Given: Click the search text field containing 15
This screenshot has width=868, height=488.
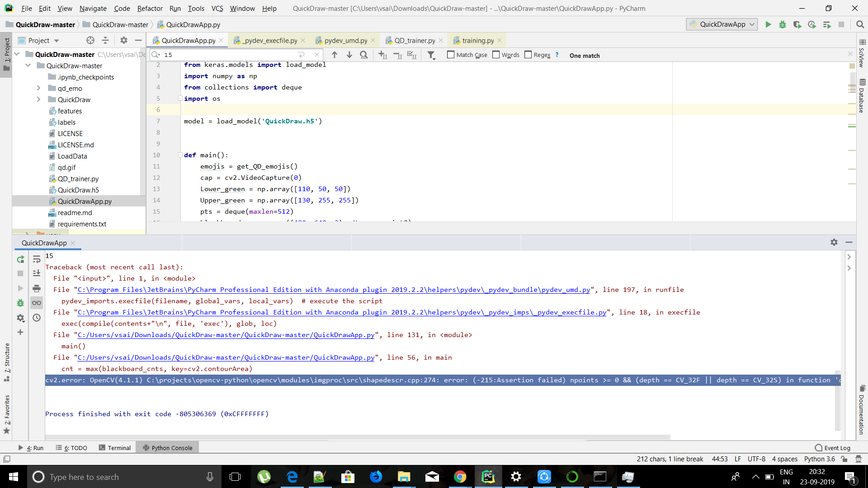Looking at the screenshot, I should pos(231,55).
